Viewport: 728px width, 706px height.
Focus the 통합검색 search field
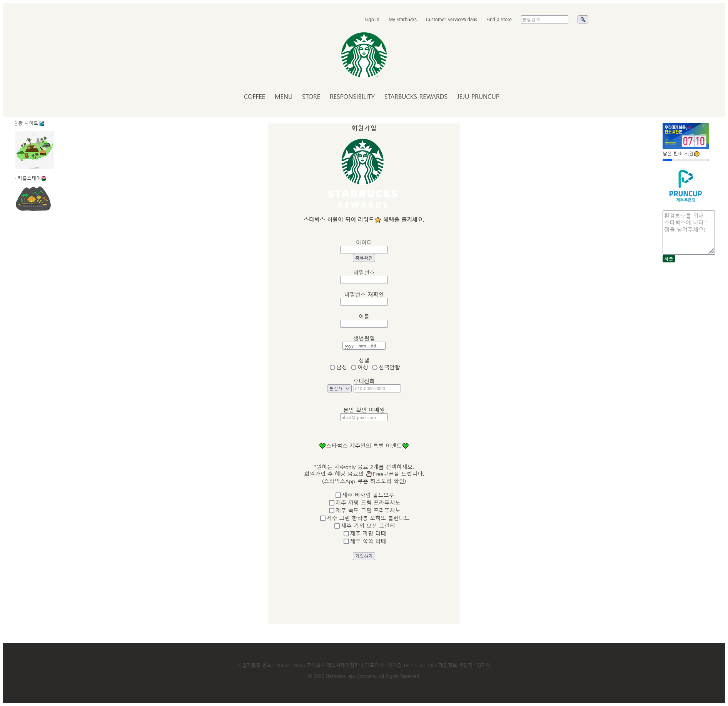544,20
